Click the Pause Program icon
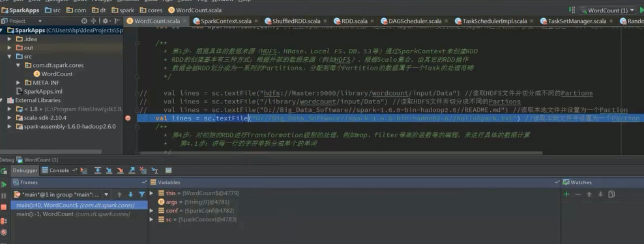The width and height of the screenshot is (644, 244). [x=4, y=196]
